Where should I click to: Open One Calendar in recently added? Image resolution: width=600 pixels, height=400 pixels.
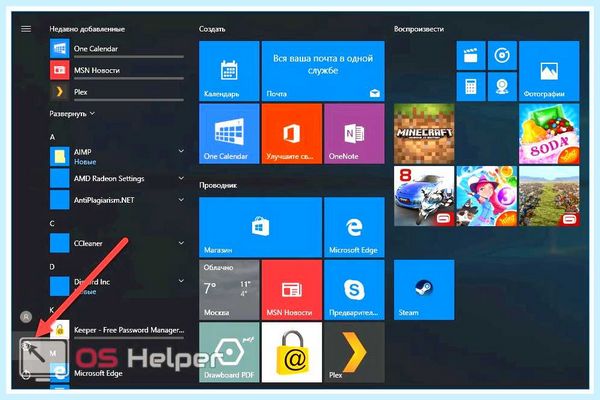tap(117, 49)
